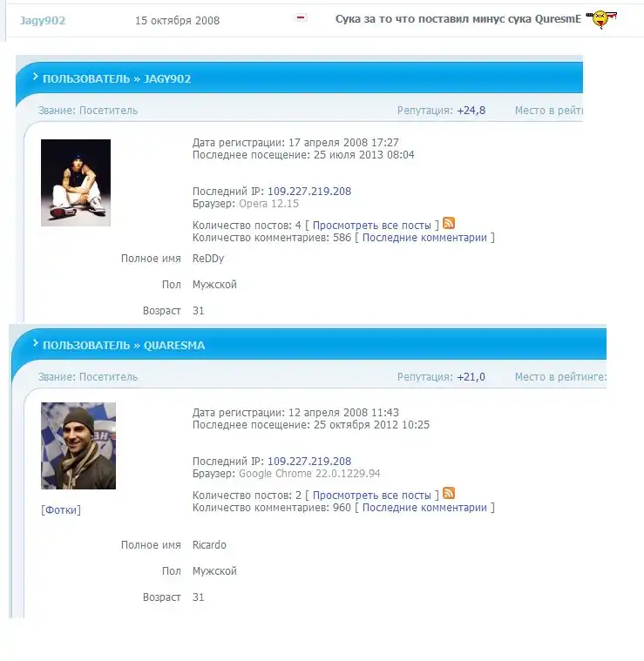Viewport: 644px width, 661px height.
Task: View all posts link for Jagy902
Action: tap(371, 226)
